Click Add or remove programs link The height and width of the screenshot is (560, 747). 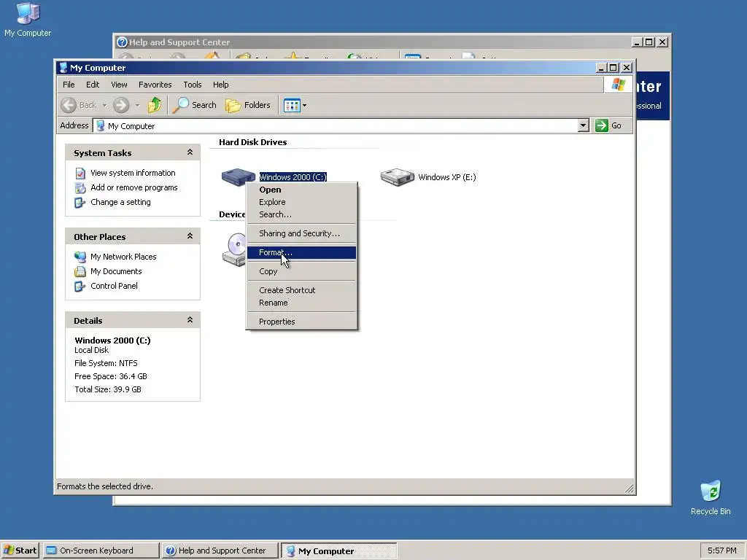click(x=134, y=187)
